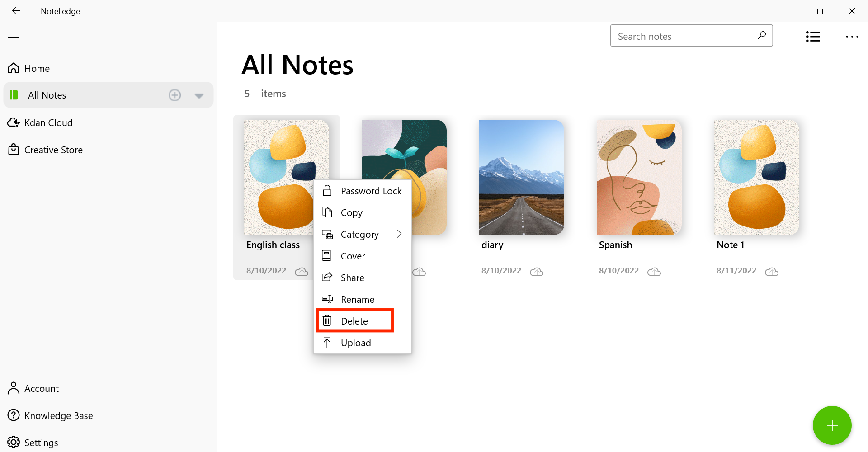The height and width of the screenshot is (452, 868).
Task: Open the three-dots more options menu
Action: [852, 37]
